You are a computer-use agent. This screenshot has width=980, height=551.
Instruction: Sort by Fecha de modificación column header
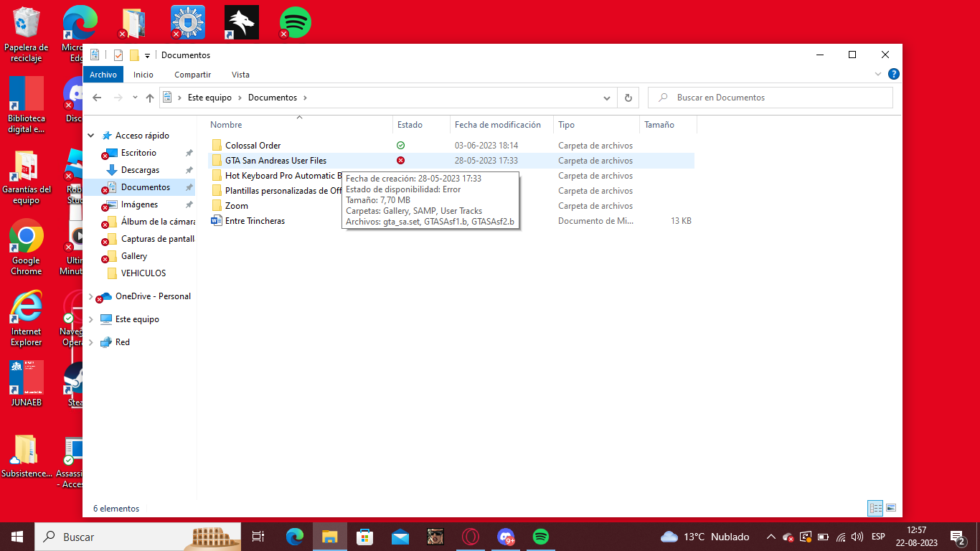point(498,125)
